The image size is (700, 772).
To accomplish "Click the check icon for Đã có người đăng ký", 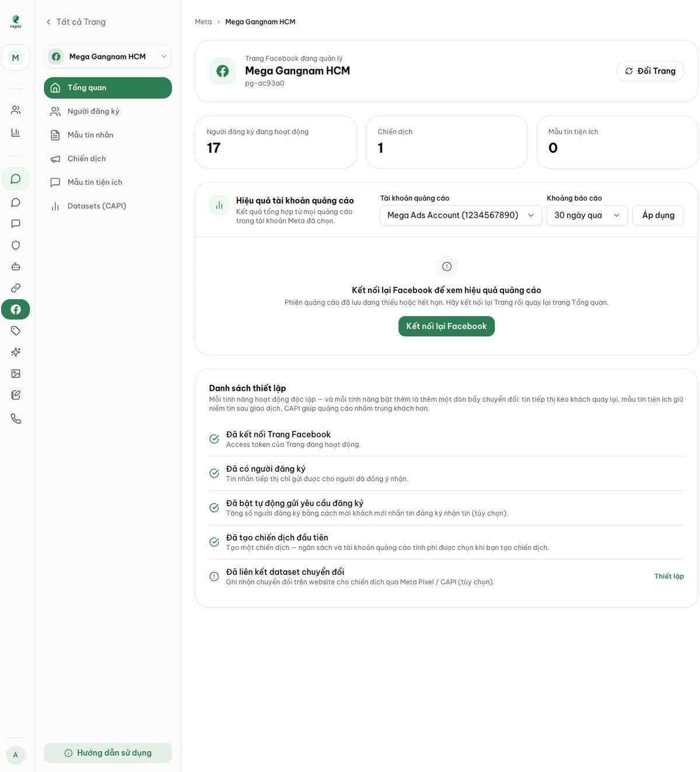I will click(214, 473).
